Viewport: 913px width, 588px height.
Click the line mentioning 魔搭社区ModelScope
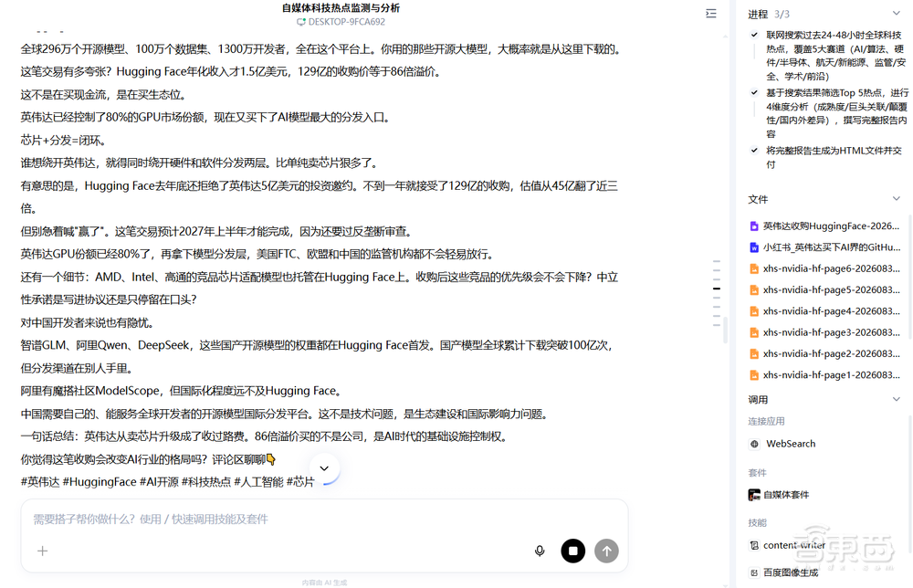pos(183,391)
